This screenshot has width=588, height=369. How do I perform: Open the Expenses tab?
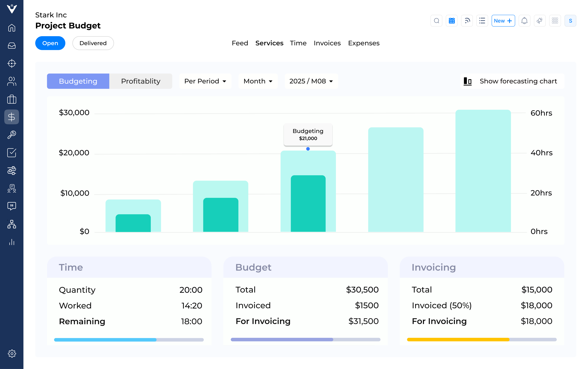click(x=364, y=43)
